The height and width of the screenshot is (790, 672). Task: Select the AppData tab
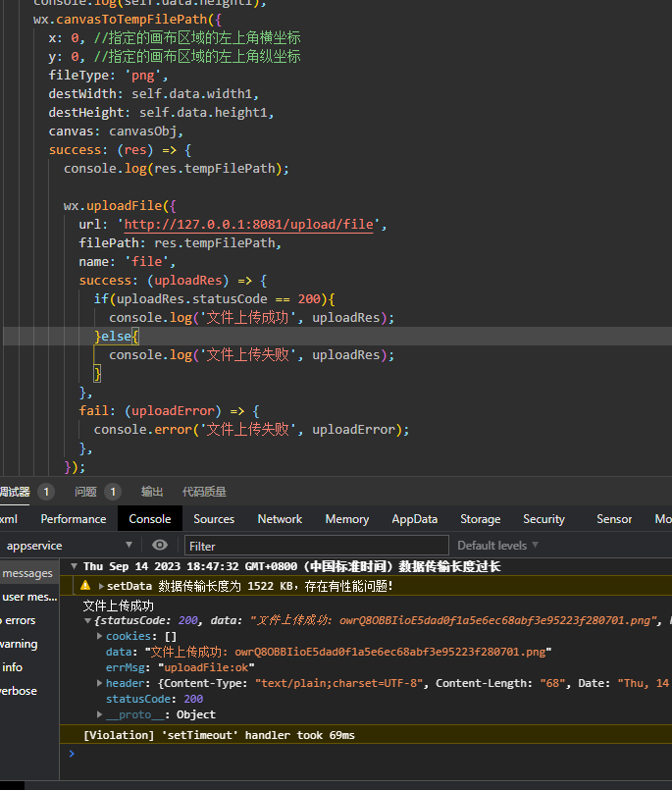pyautogui.click(x=415, y=519)
